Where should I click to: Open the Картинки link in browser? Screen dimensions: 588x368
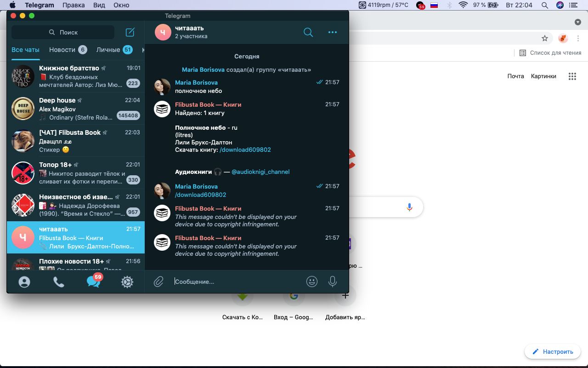(543, 76)
